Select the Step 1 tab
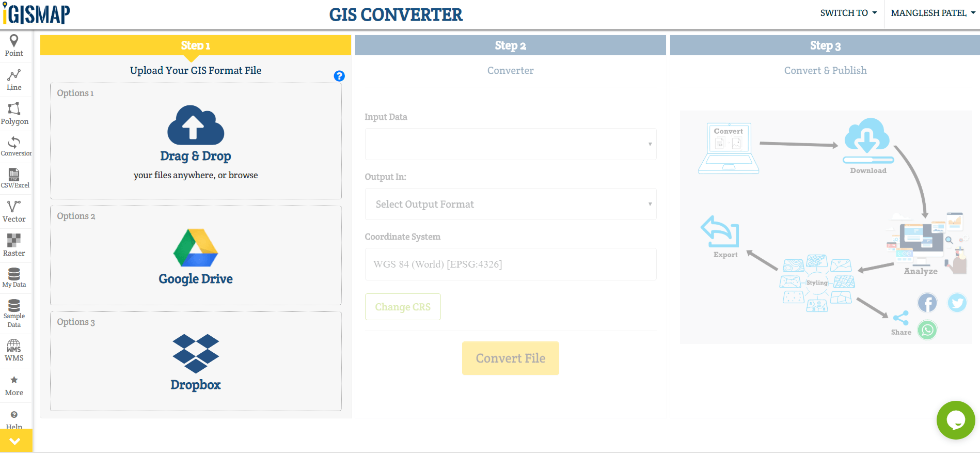The height and width of the screenshot is (454, 980). 196,45
